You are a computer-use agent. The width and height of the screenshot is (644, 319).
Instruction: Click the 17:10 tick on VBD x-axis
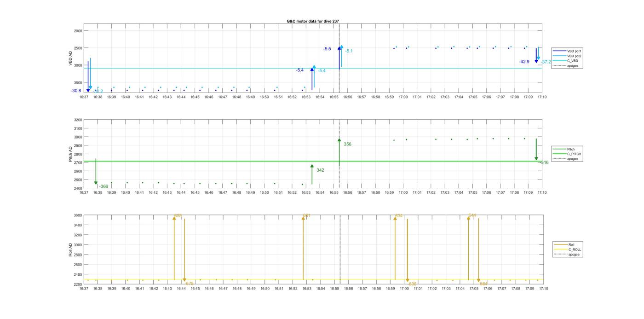542,97
